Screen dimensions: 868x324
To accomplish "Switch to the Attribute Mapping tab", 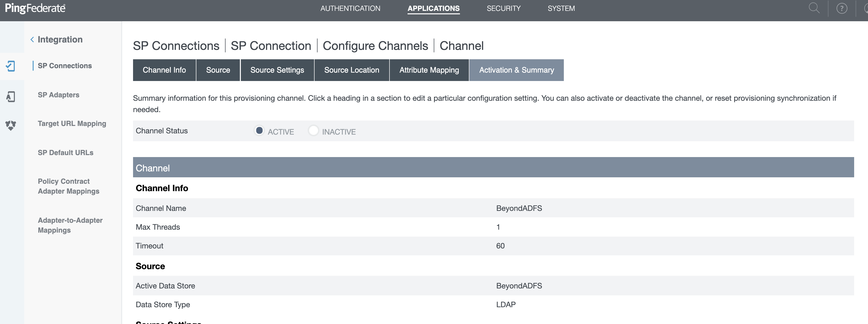I will (x=429, y=70).
